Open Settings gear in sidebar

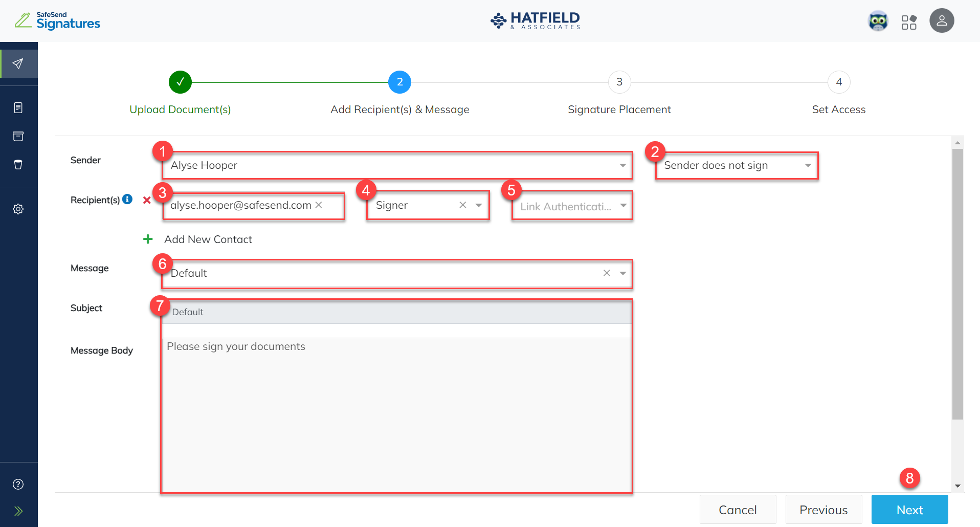pyautogui.click(x=18, y=209)
